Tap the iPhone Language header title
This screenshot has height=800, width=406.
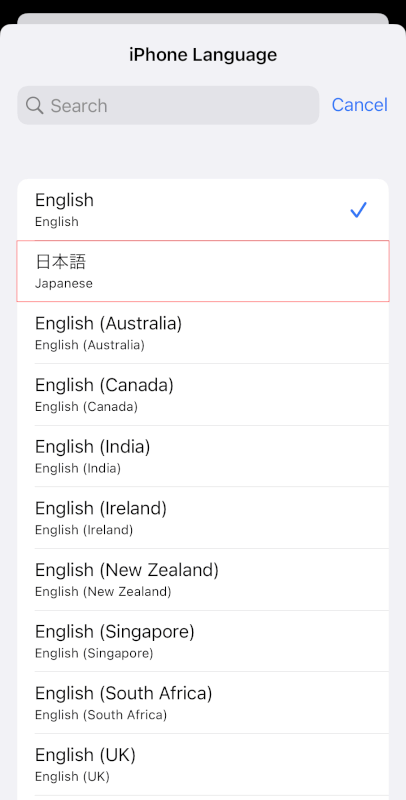tap(203, 55)
